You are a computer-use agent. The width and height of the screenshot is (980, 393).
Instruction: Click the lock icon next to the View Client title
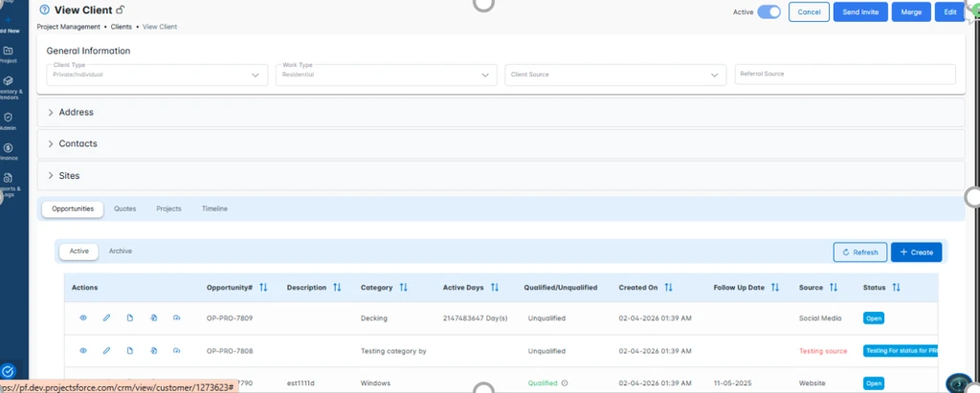121,10
